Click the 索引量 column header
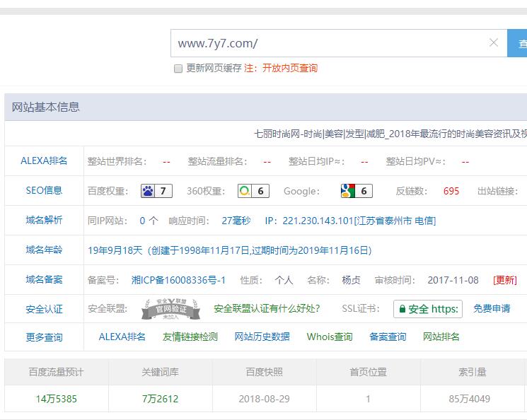The height and width of the screenshot is (420, 527). coord(473,372)
